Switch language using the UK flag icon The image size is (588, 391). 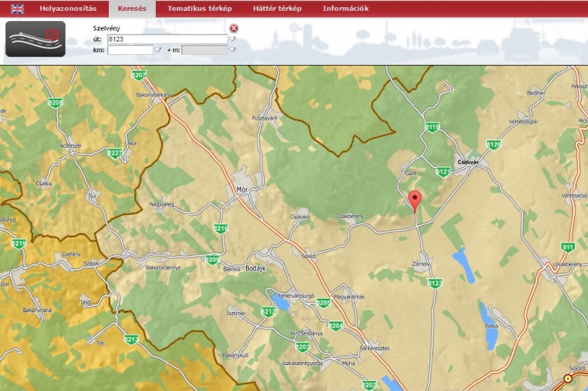point(16,9)
